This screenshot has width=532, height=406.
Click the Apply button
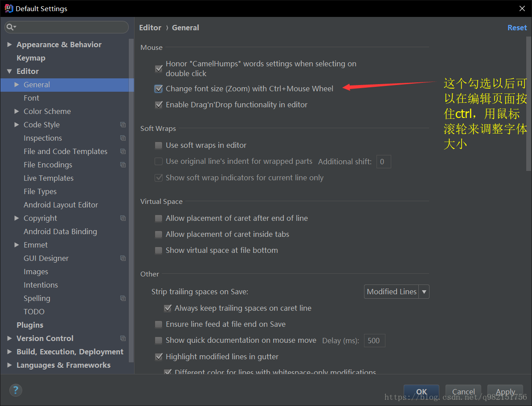click(505, 392)
